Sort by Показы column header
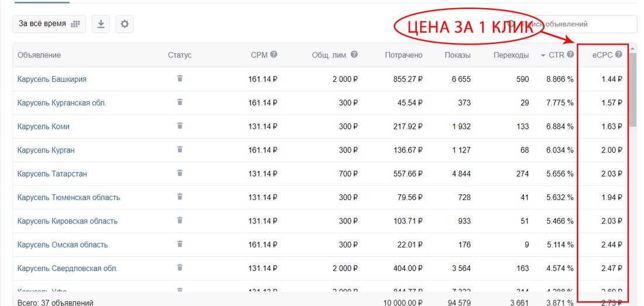This screenshot has width=644, height=306. tap(457, 55)
